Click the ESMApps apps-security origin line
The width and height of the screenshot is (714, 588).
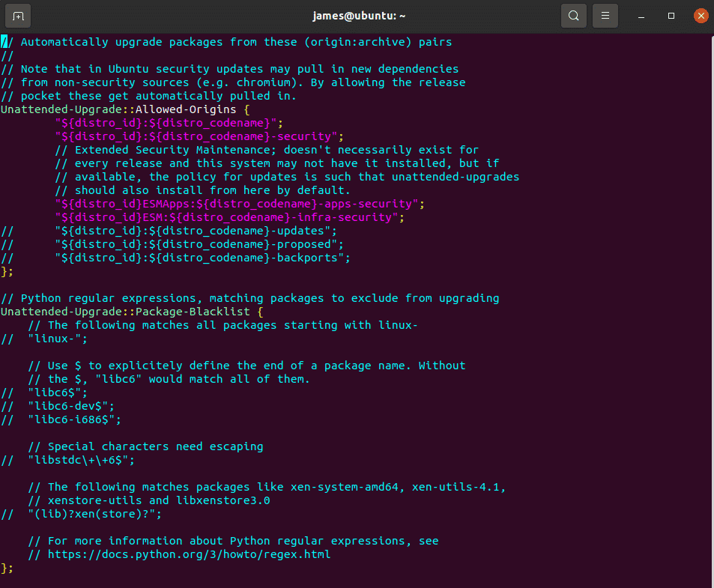240,204
